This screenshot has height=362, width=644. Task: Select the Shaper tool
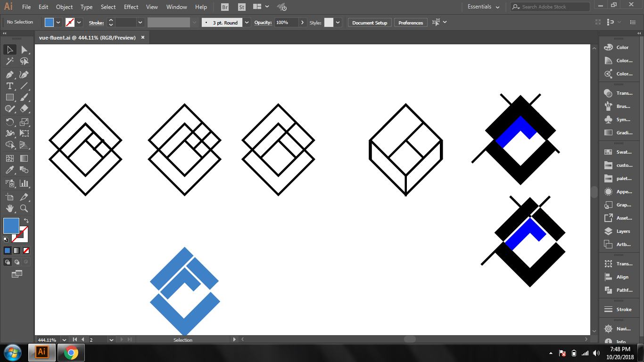(9, 108)
